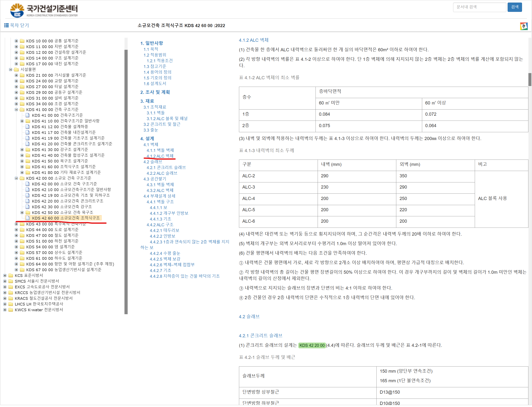Click the document icon for KDS 42 30 00
The width and height of the screenshot is (532, 407).
28,207
